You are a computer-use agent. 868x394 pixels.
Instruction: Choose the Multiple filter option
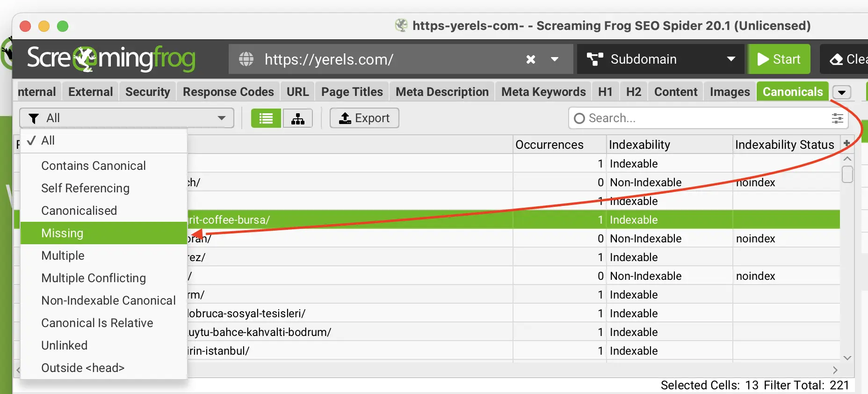click(104, 255)
